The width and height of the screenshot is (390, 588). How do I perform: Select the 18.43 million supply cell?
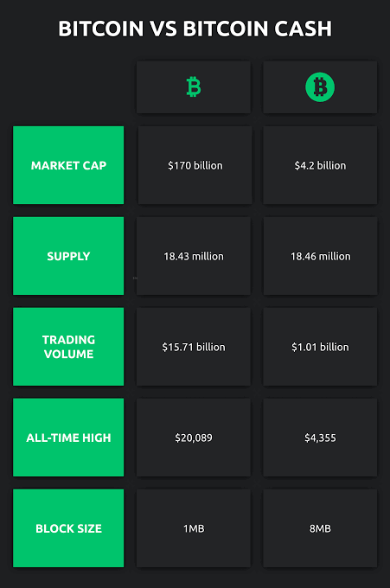[194, 256]
